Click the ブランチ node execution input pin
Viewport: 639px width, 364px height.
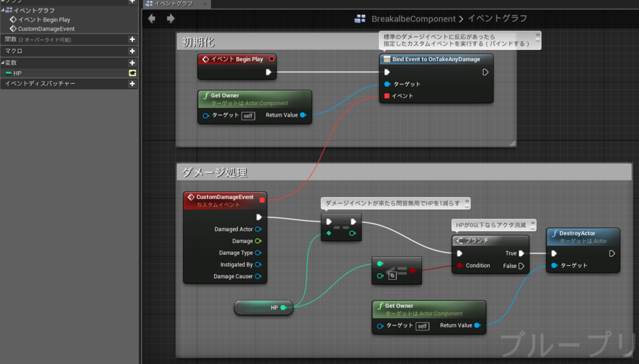point(459,253)
